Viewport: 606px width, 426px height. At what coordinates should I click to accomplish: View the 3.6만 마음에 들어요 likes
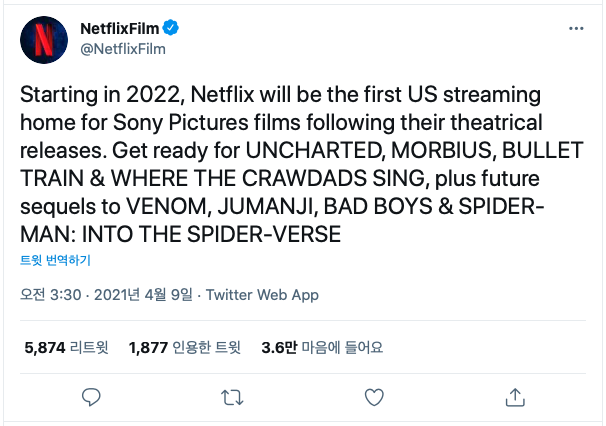click(322, 348)
